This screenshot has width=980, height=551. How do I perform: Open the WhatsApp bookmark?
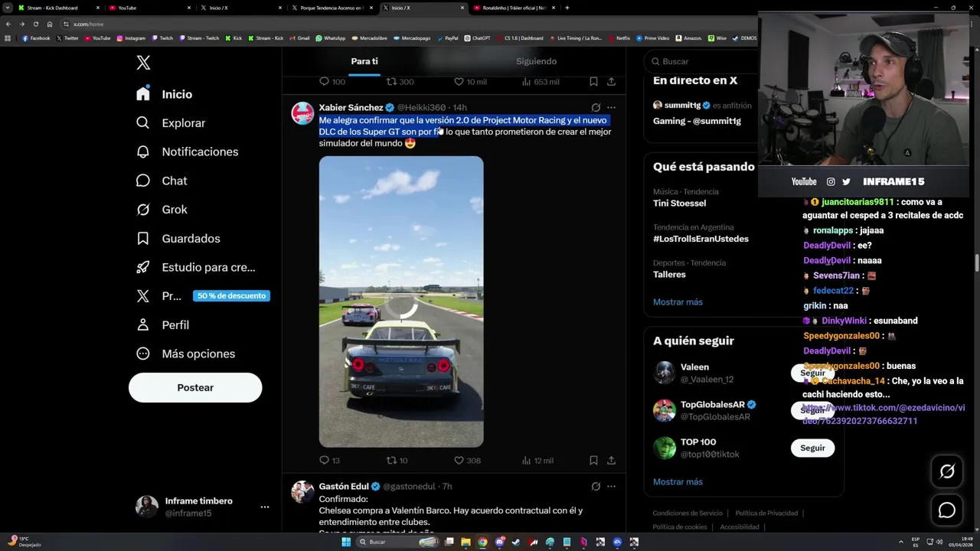[x=330, y=38]
